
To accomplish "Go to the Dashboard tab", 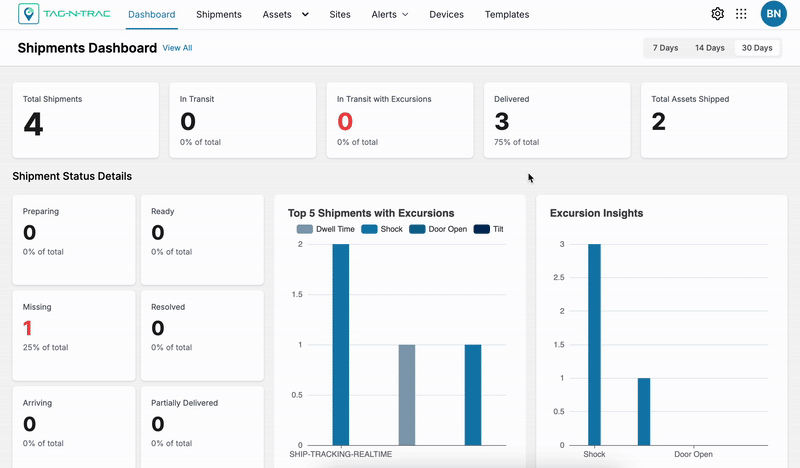I will tap(152, 14).
